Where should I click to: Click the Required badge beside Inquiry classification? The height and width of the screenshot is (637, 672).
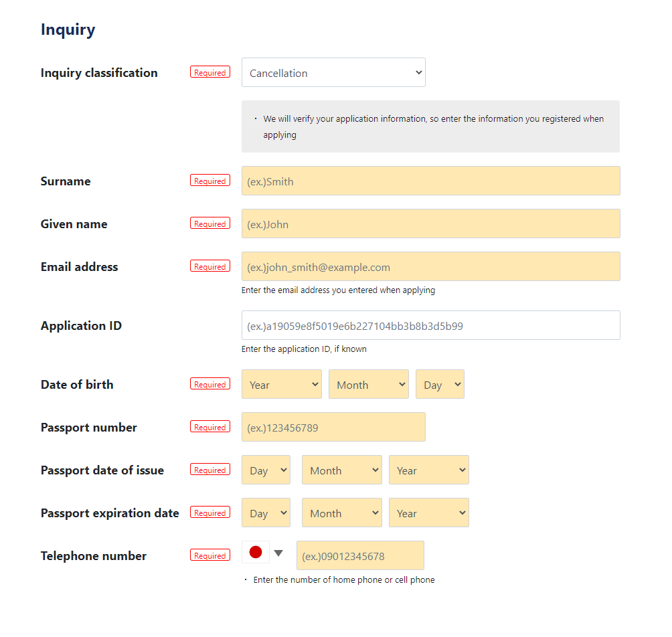(x=209, y=72)
